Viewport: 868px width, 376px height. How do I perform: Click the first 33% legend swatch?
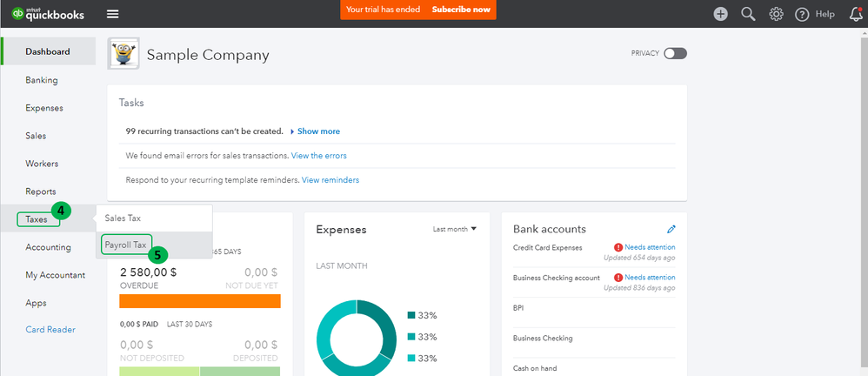pos(411,315)
